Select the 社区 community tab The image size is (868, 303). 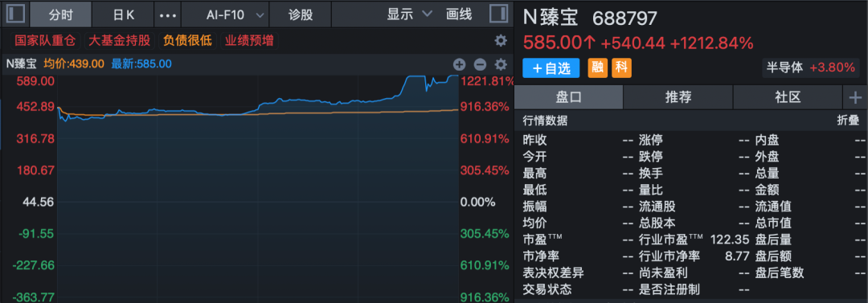pos(788,97)
